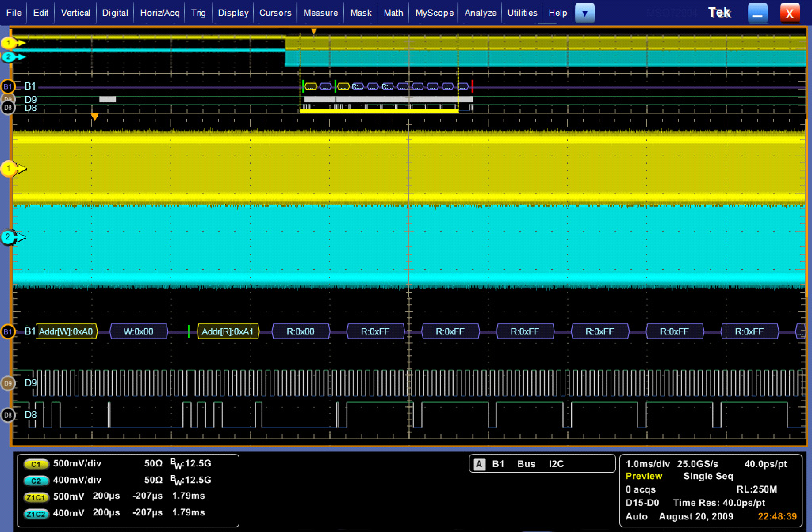Select the Addr[R]:0xA1 decoded I2C packet
This screenshot has width=812, height=532.
[x=228, y=331]
